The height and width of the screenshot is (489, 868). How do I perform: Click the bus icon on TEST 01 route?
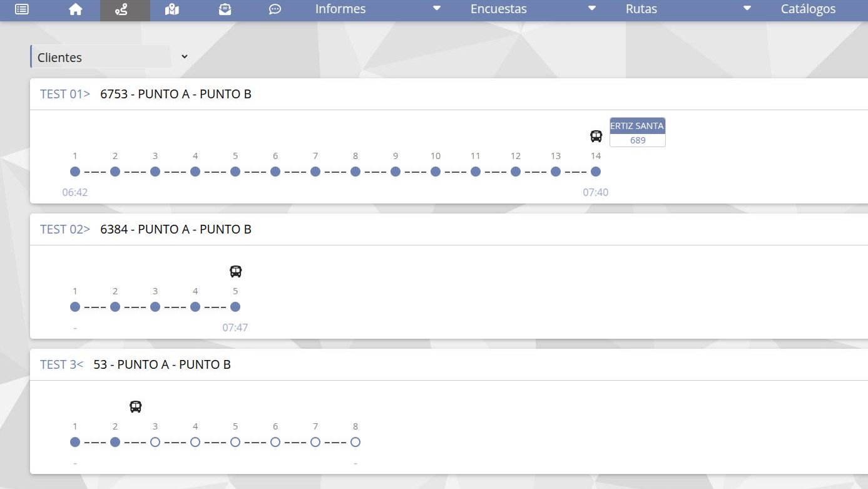coord(596,136)
